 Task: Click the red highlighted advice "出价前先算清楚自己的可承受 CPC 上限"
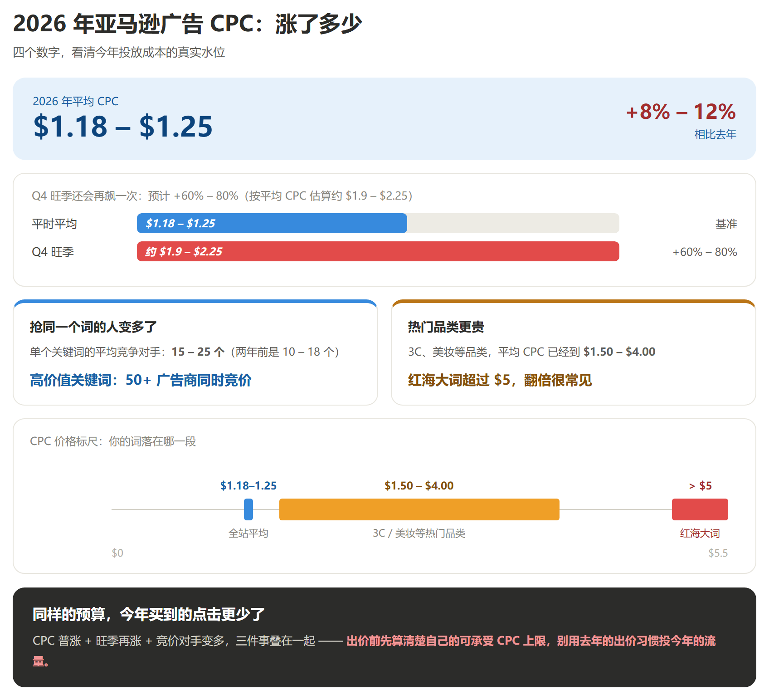pyautogui.click(x=446, y=641)
